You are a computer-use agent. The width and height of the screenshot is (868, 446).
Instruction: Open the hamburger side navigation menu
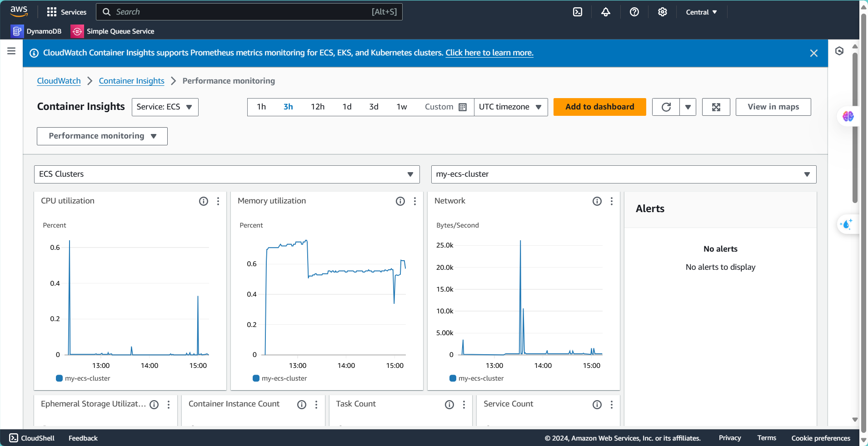coord(11,51)
